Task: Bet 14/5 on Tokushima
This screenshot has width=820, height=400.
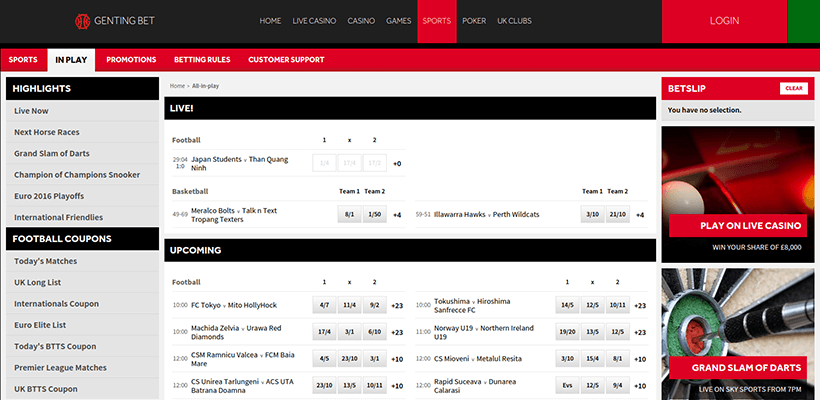Action: point(567,305)
